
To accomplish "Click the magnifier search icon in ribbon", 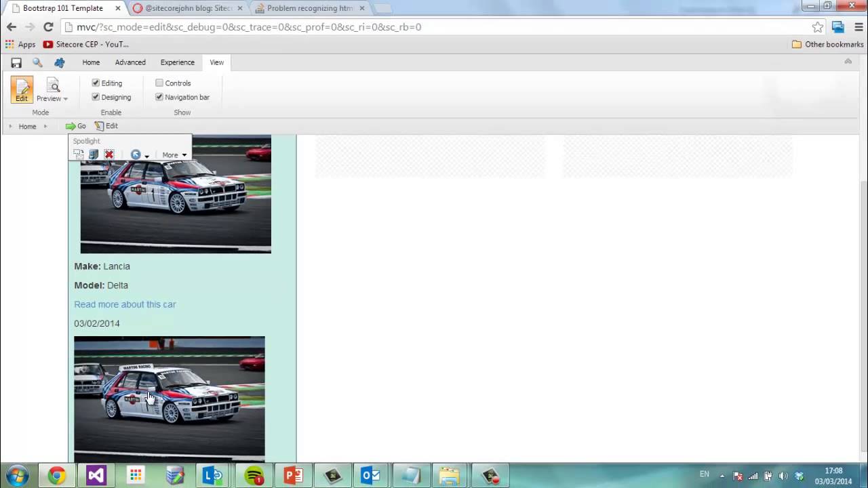I will pyautogui.click(x=37, y=62).
